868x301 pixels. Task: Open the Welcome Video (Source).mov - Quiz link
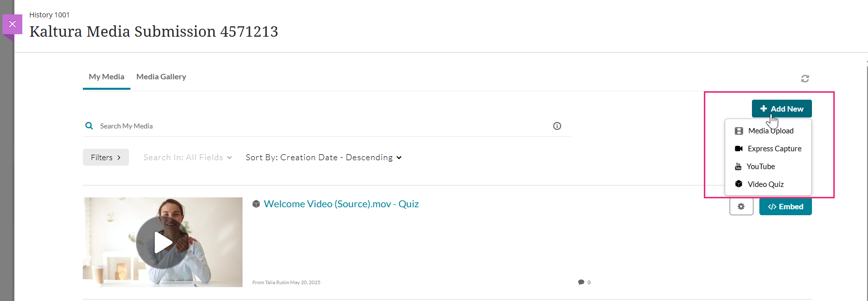tap(341, 204)
